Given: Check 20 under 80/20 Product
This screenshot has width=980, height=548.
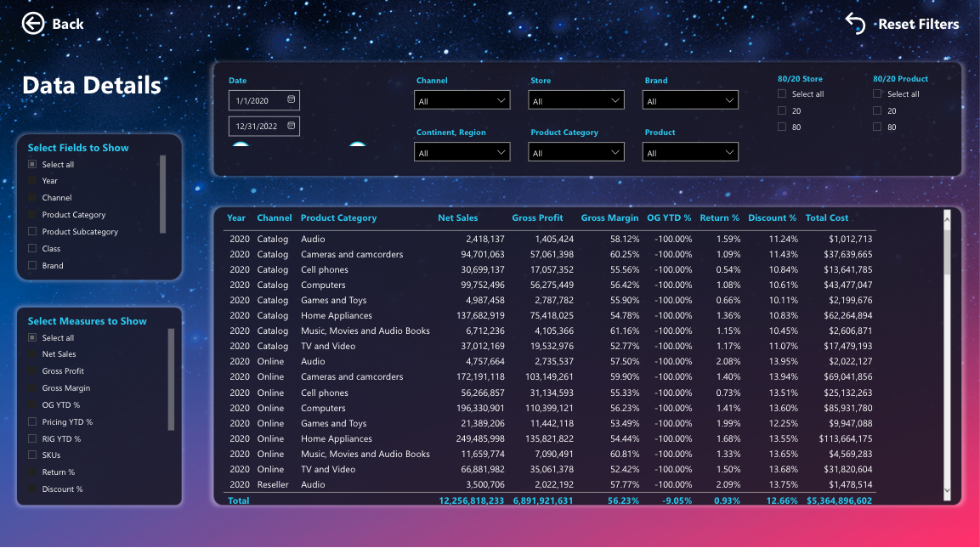Looking at the screenshot, I should point(877,111).
